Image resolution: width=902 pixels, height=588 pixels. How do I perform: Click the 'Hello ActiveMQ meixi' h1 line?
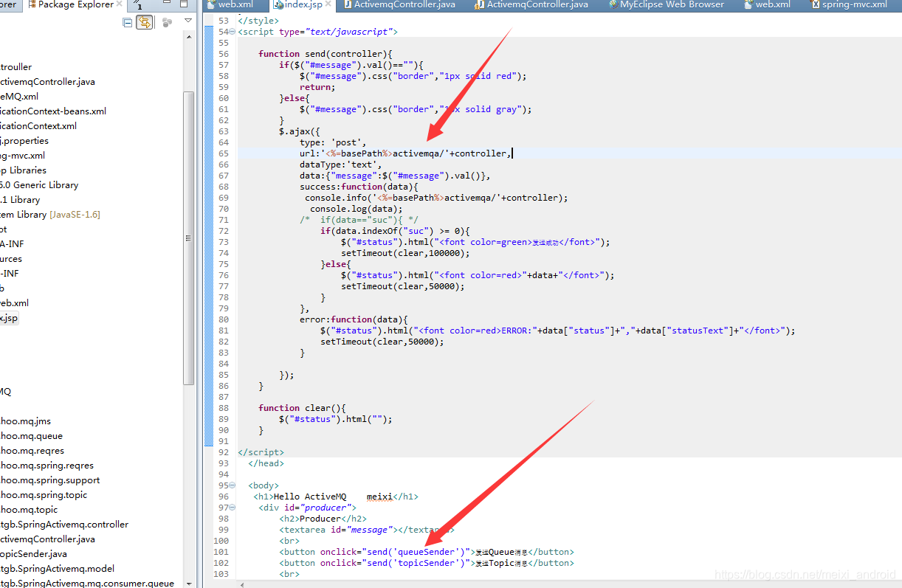click(x=336, y=497)
